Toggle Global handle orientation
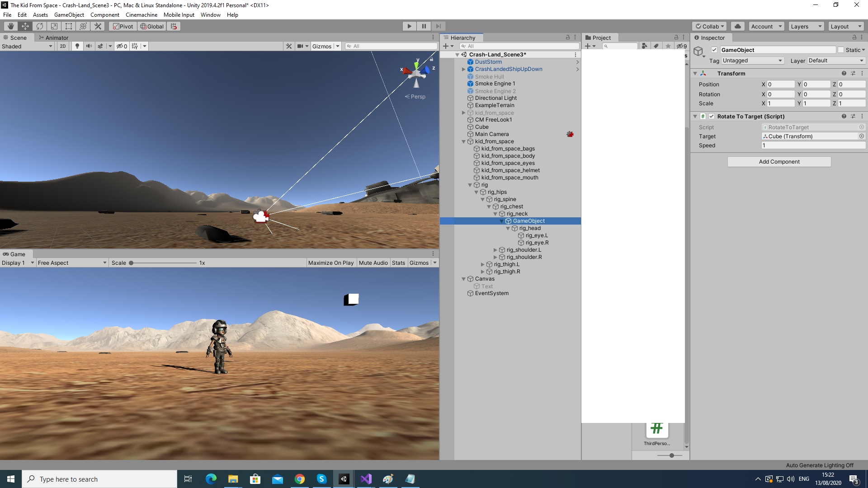 (x=151, y=26)
